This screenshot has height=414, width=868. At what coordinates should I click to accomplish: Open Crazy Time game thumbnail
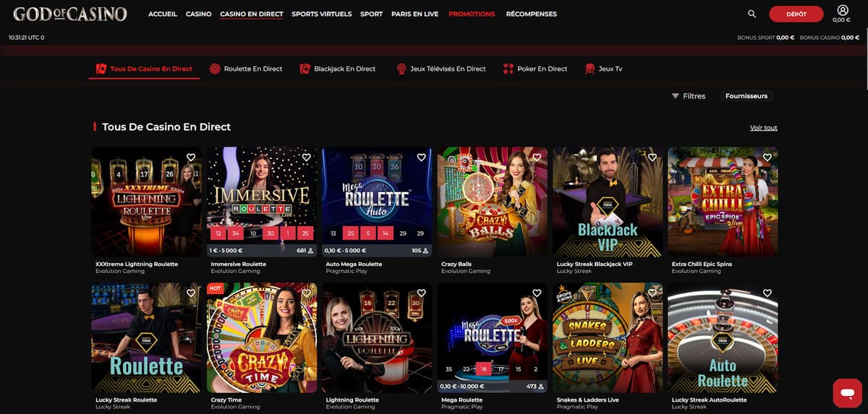pos(262,338)
